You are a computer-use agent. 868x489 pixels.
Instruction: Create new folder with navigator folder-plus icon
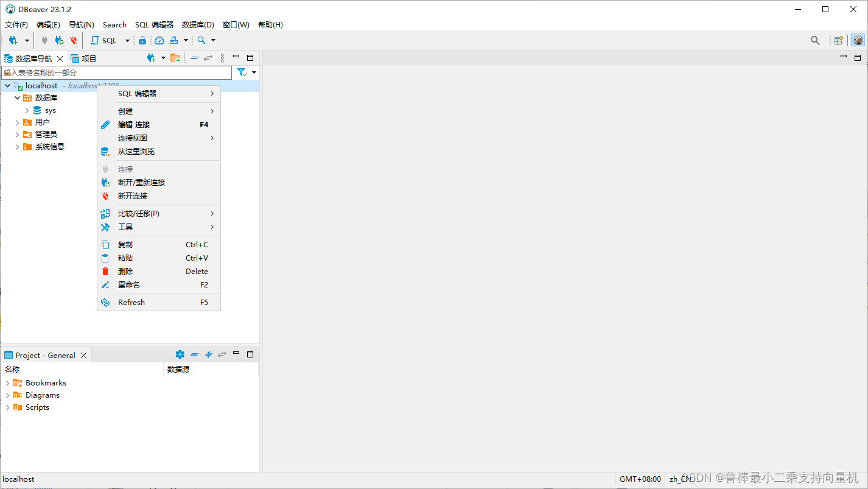[175, 58]
